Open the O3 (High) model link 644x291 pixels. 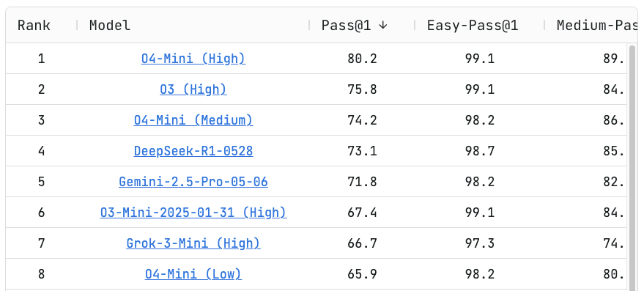(x=193, y=89)
